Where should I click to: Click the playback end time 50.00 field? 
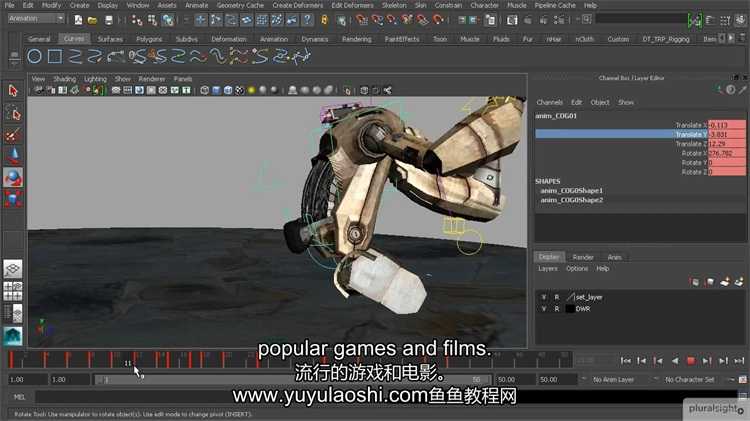click(515, 379)
